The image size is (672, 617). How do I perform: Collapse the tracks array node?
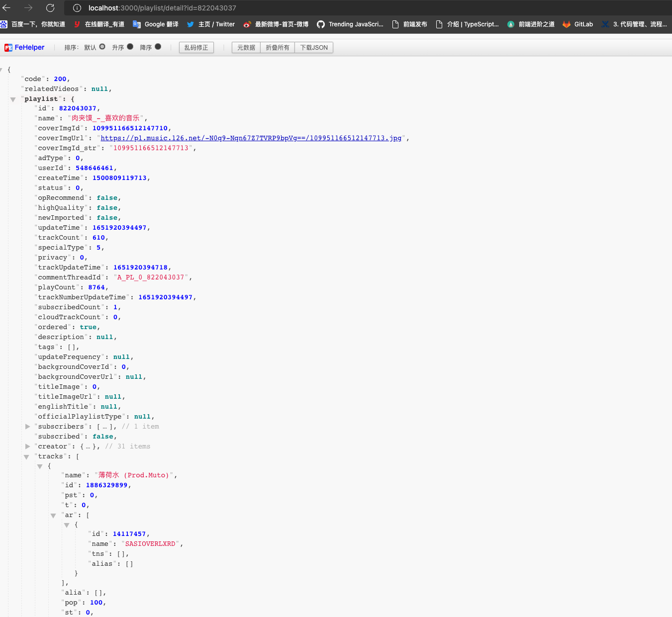tap(26, 456)
